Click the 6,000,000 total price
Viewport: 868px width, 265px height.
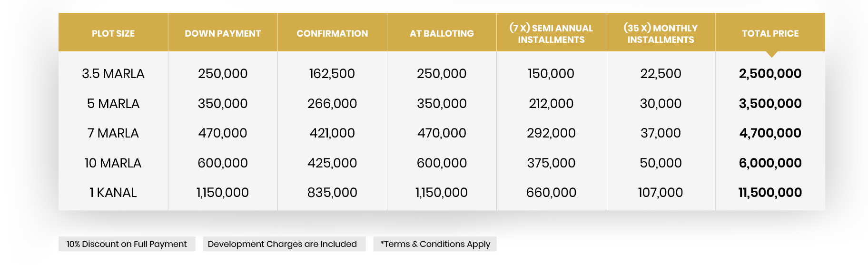770,163
